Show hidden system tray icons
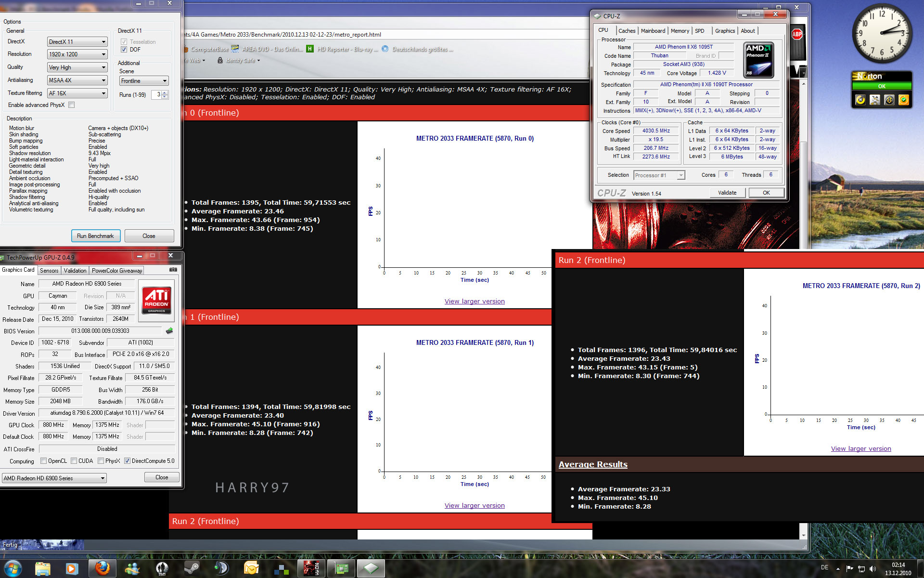This screenshot has width=924, height=578. click(838, 569)
